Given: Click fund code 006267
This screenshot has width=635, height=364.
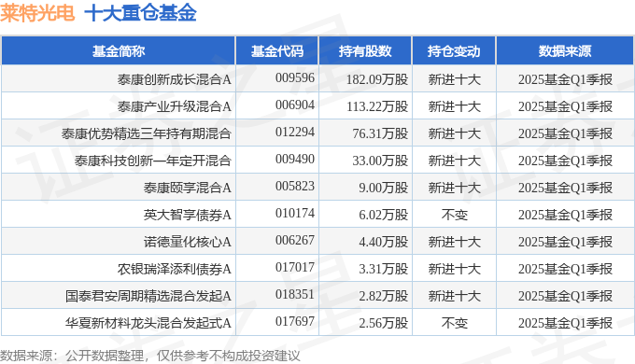Looking at the screenshot, I should coord(295,240).
